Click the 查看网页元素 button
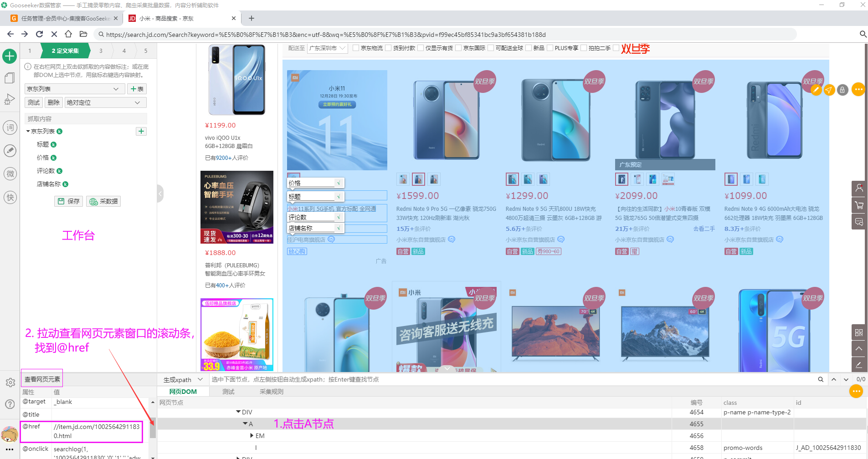The height and width of the screenshot is (459, 868). point(42,379)
